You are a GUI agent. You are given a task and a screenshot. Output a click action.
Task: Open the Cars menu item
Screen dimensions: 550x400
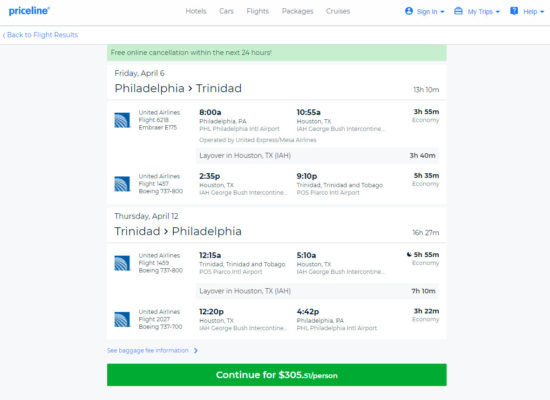click(x=226, y=11)
